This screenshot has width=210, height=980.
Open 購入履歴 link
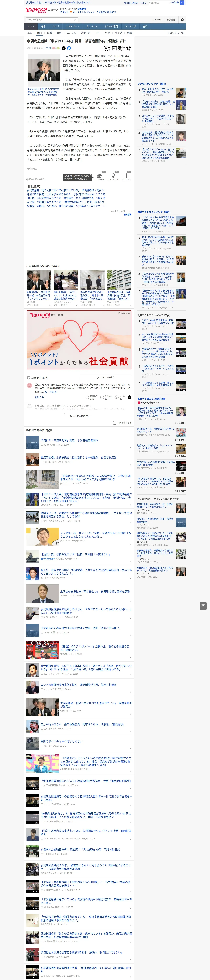[171, 20]
